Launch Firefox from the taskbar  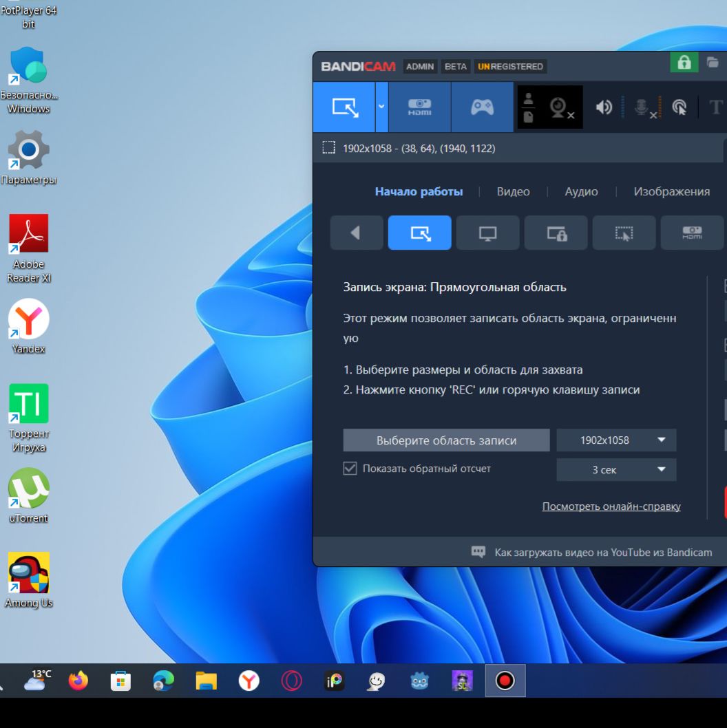click(x=78, y=681)
